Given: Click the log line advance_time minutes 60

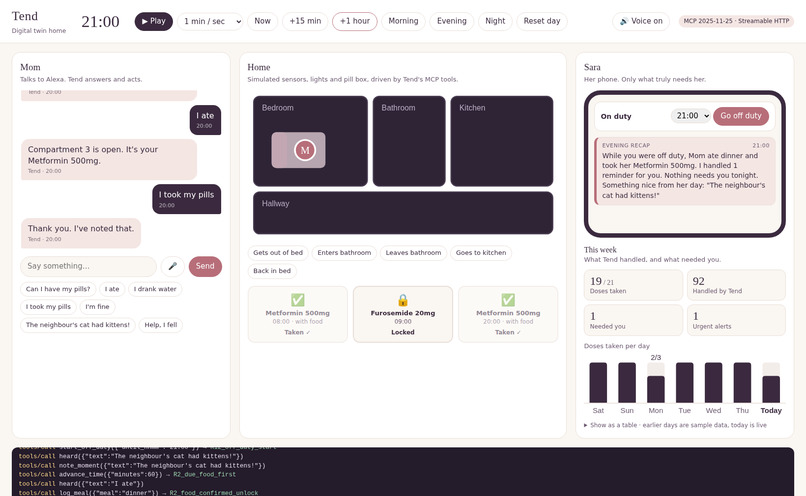Looking at the screenshot, I should click(127, 474).
